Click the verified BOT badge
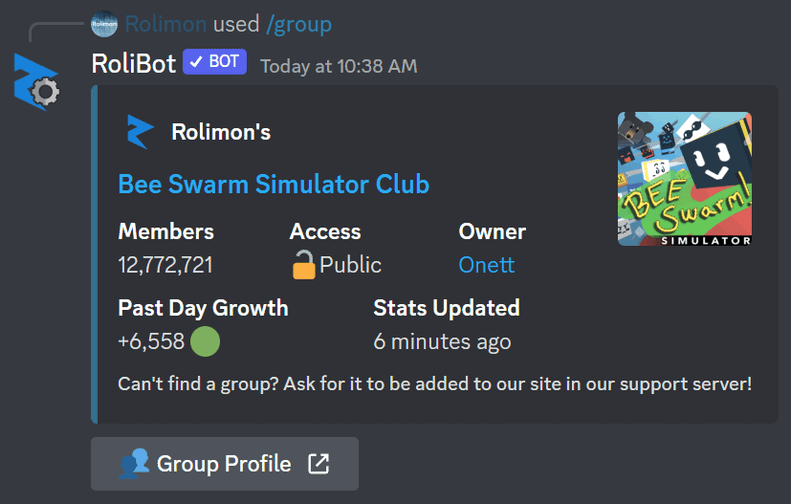The width and height of the screenshot is (791, 504). pos(215,62)
